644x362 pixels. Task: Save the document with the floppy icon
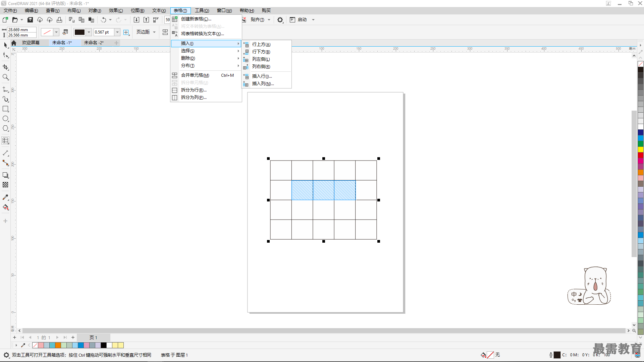(x=30, y=20)
